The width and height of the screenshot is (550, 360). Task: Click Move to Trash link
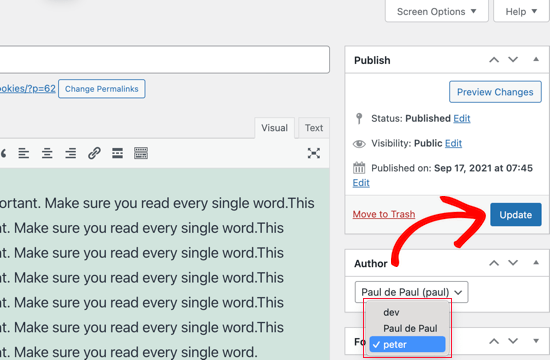click(x=384, y=214)
